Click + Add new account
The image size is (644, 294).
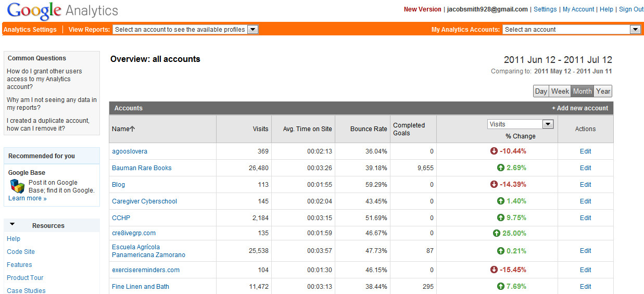(x=580, y=108)
